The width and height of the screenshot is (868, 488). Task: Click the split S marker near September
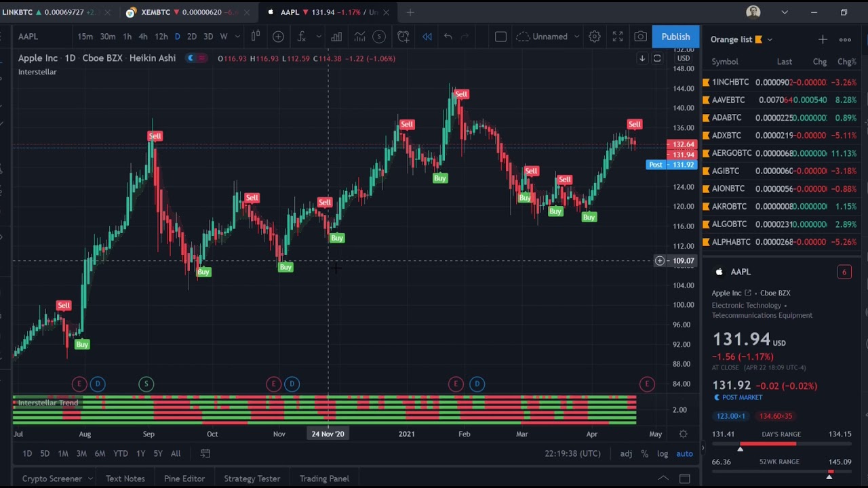[146, 384]
